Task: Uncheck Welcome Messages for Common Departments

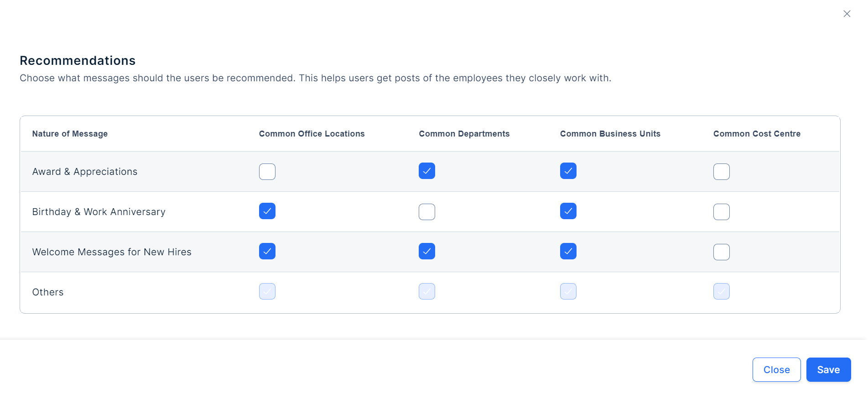Action: (427, 251)
